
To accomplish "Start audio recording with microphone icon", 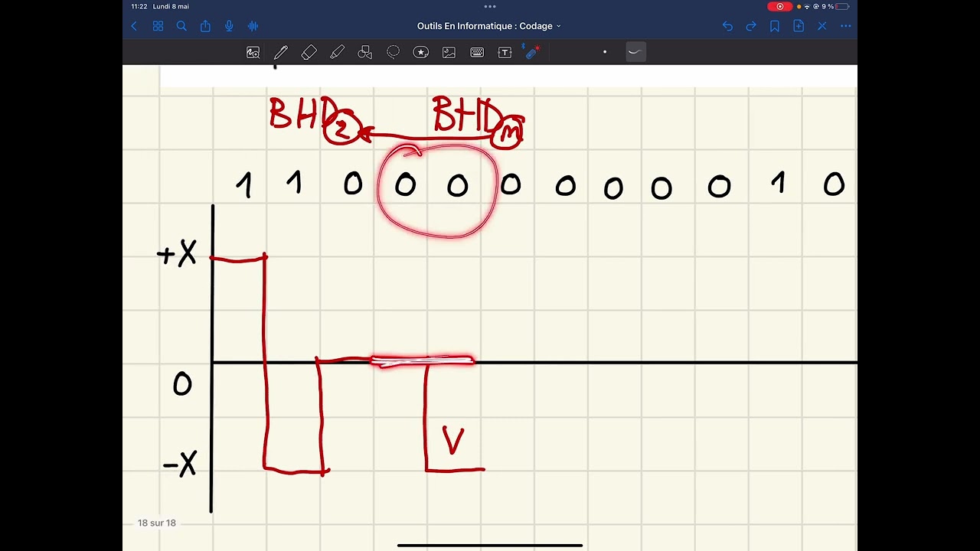I will click(229, 26).
